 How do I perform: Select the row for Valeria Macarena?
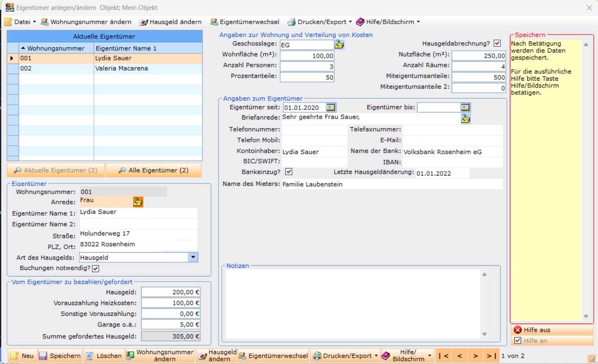point(105,69)
